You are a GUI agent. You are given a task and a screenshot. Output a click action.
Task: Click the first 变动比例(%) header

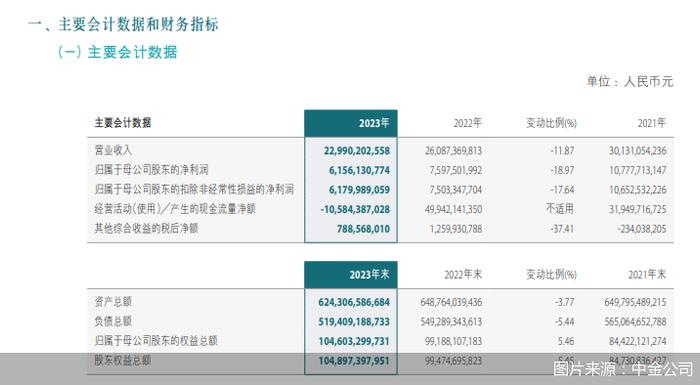pyautogui.click(x=551, y=123)
